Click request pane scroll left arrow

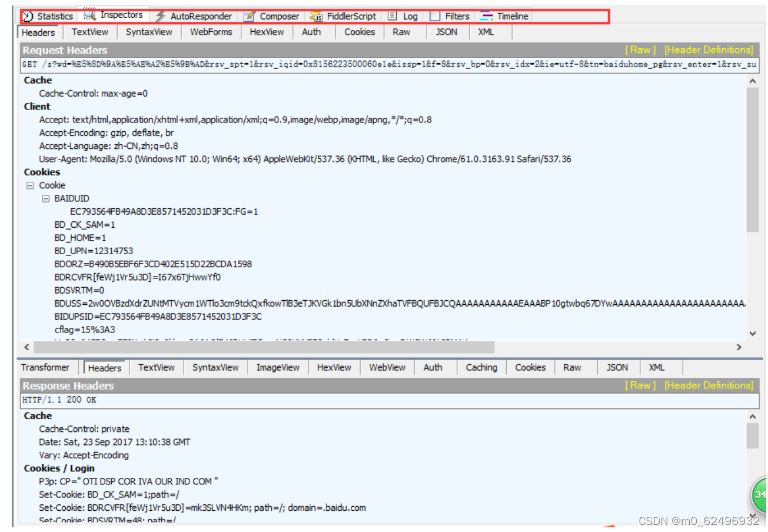click(26, 347)
